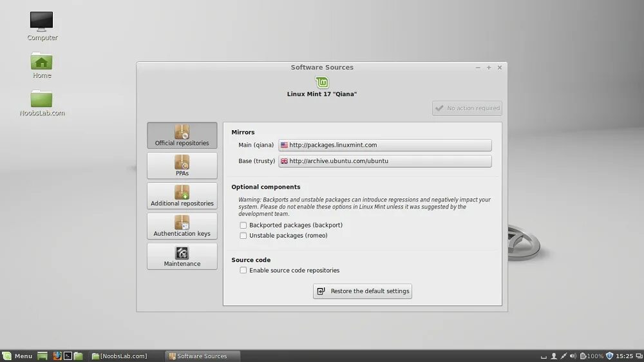The width and height of the screenshot is (644, 362).
Task: Open the volume control tray icon
Action: pos(573,356)
